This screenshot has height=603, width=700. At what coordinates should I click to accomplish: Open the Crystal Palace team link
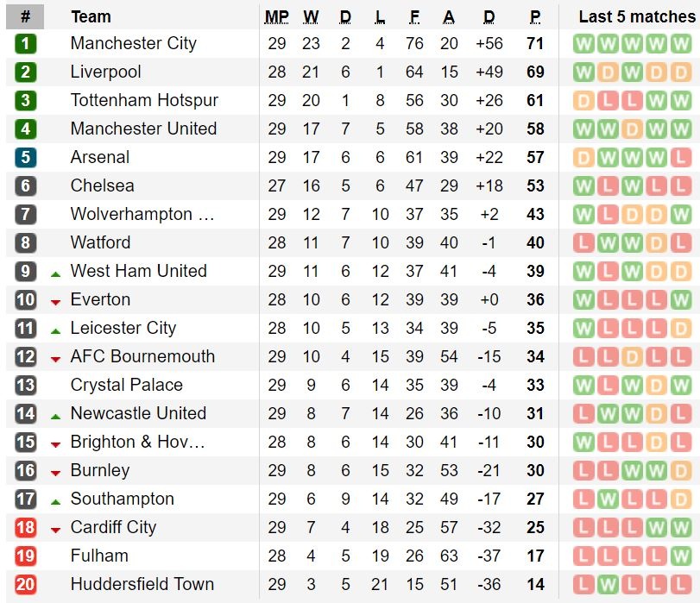126,386
